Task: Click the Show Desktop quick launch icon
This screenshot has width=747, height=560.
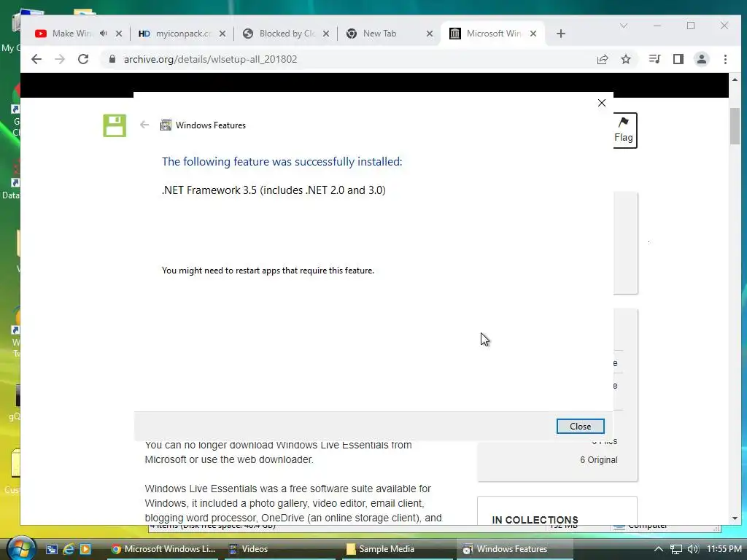Action: (52, 549)
